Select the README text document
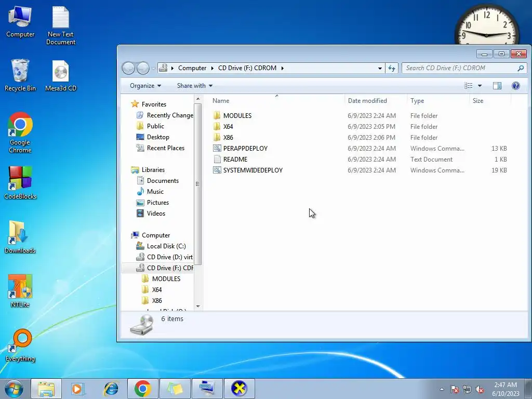532x399 pixels. 235,159
